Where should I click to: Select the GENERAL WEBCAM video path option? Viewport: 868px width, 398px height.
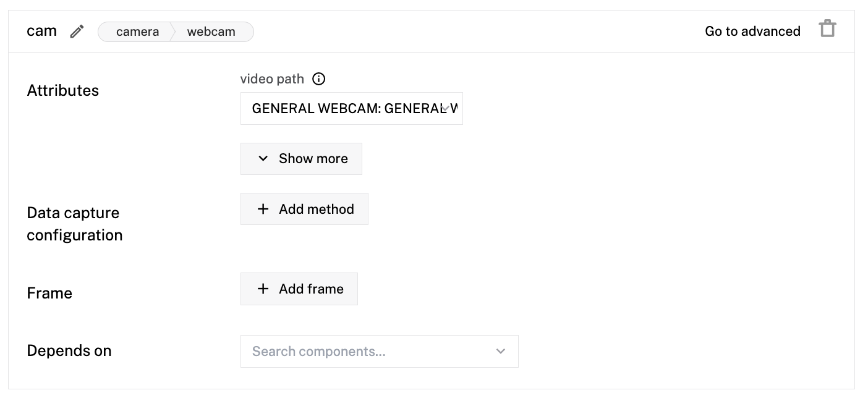[351, 108]
